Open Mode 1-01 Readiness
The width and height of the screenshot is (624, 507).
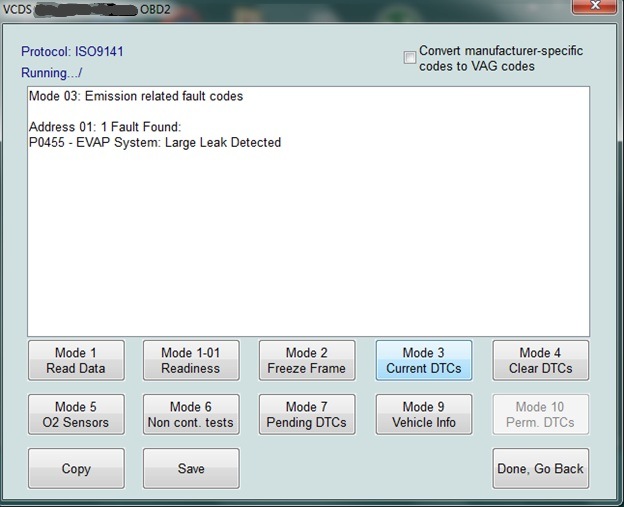point(191,360)
